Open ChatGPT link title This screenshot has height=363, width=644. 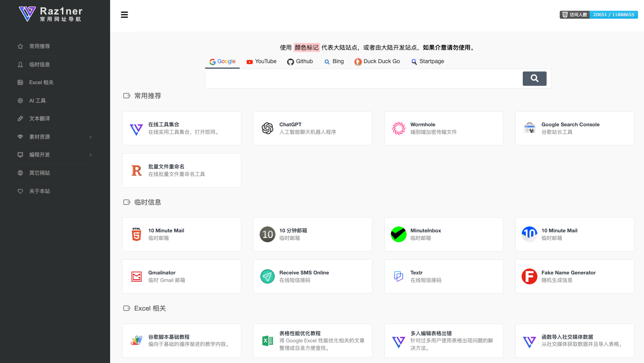pos(290,125)
